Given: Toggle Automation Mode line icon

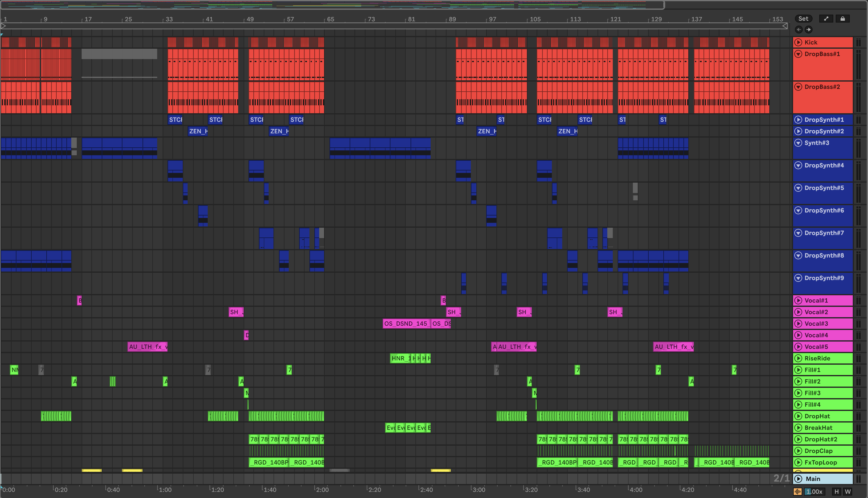Looking at the screenshot, I should click(x=826, y=19).
